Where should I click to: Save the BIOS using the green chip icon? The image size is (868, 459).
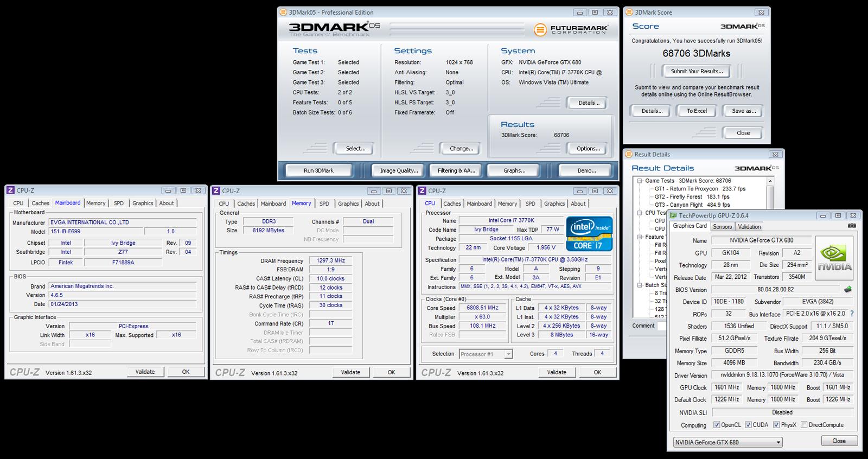(848, 290)
